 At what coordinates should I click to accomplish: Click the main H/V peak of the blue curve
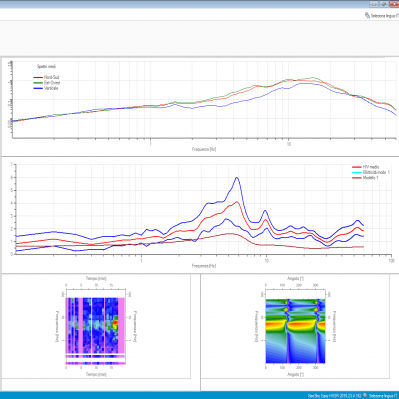pyautogui.click(x=237, y=178)
